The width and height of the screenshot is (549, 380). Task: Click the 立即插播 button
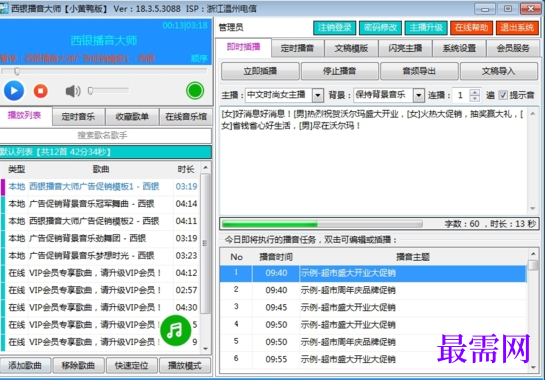pyautogui.click(x=260, y=71)
